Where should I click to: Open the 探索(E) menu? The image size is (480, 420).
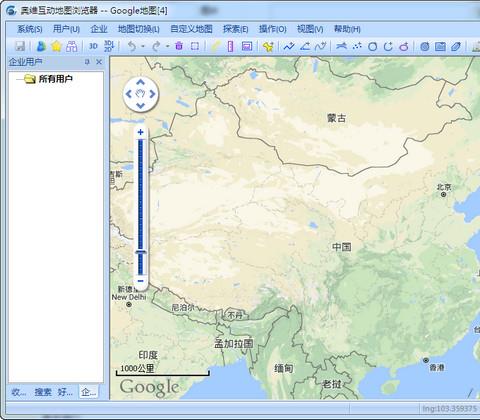(x=235, y=29)
